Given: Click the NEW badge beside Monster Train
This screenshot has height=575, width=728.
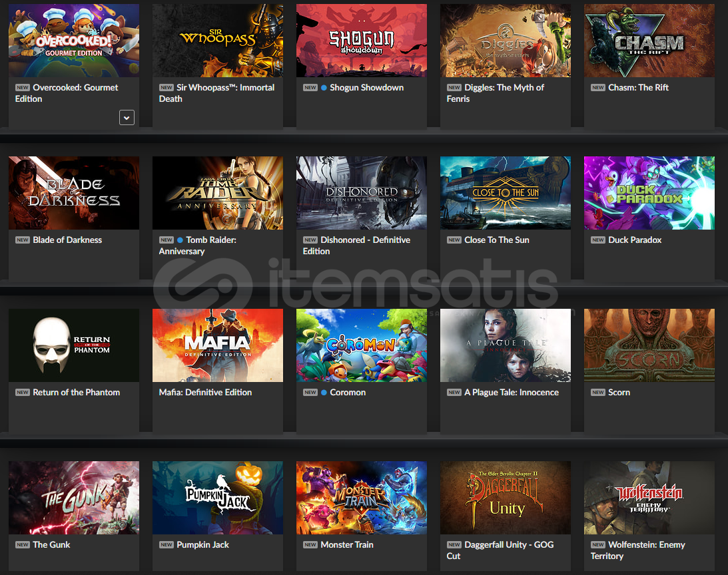Looking at the screenshot, I should [310, 545].
